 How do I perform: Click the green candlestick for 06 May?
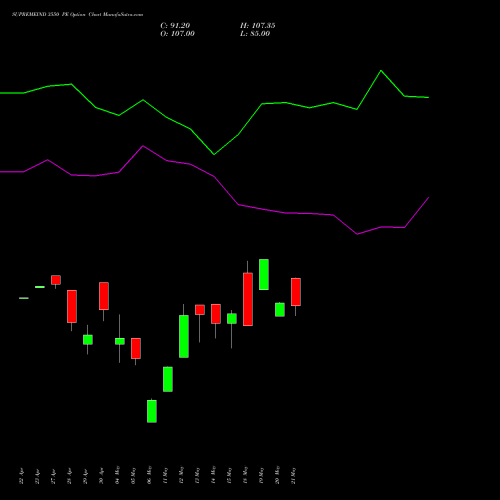[x=152, y=411]
